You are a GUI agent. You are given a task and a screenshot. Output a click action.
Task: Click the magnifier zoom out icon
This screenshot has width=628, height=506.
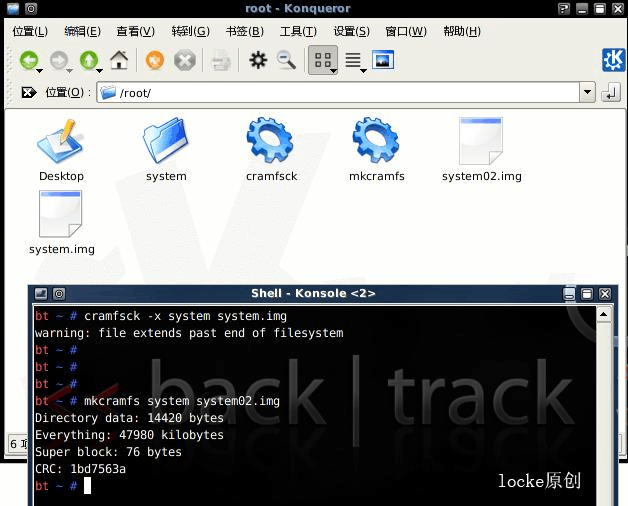tap(286, 60)
